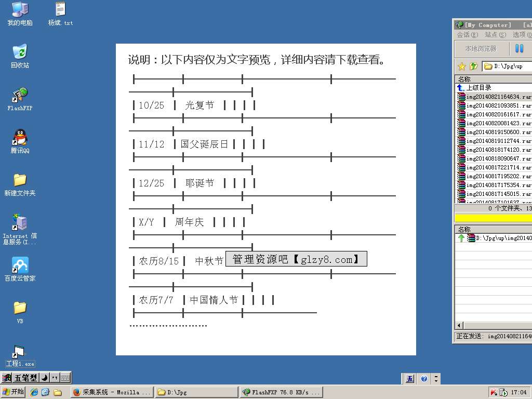Select the 工程1.exe desktop shortcut
Viewport: 532px width, 399px height.
pyautogui.click(x=20, y=356)
